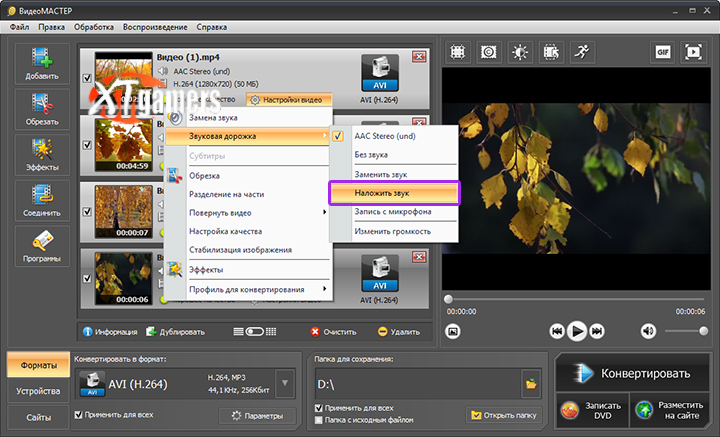Open the Правка menu

tap(51, 27)
